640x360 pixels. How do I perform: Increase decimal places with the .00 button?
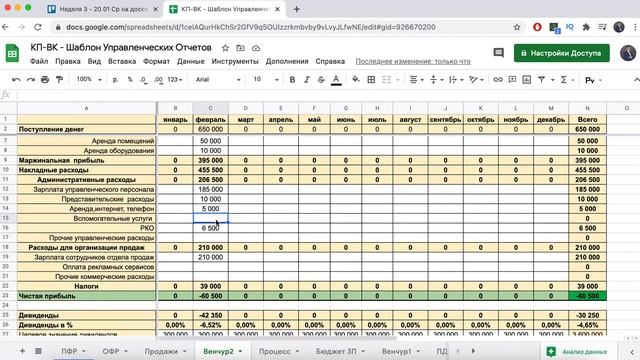pos(158,80)
